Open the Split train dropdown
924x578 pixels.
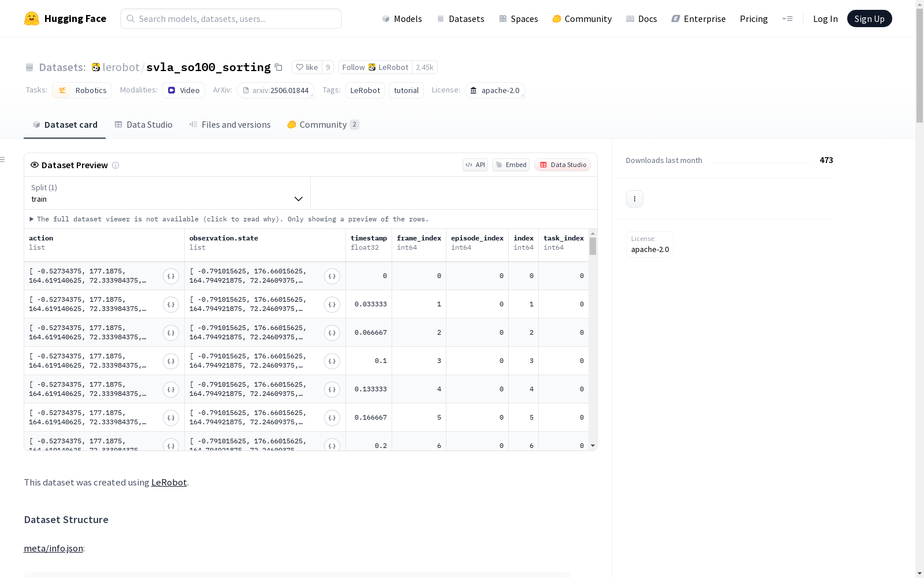click(x=167, y=193)
